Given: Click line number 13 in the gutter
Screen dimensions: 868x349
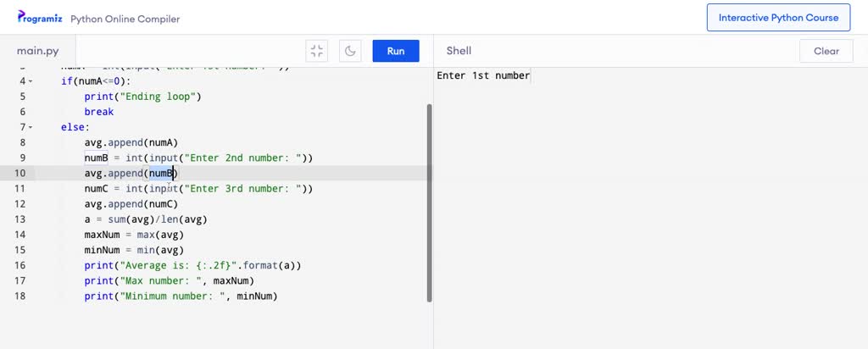Looking at the screenshot, I should (20, 219).
